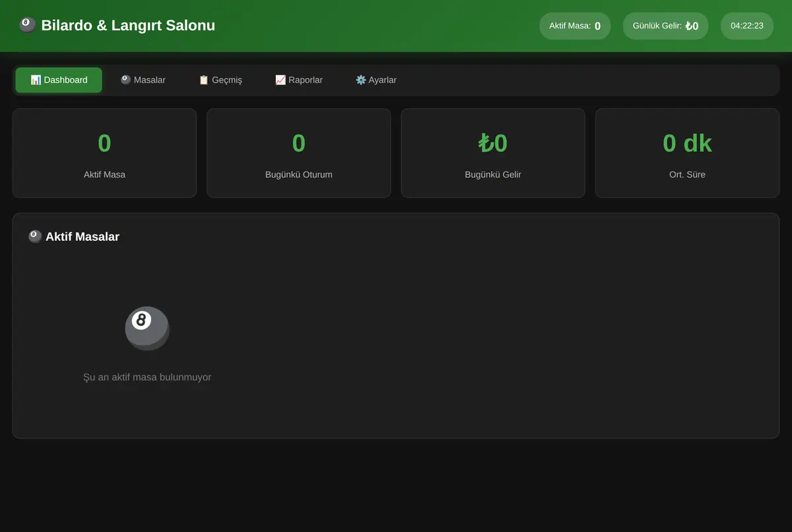Image resolution: width=792 pixels, height=532 pixels.
Task: Open the Raporlar tab
Action: (x=299, y=80)
